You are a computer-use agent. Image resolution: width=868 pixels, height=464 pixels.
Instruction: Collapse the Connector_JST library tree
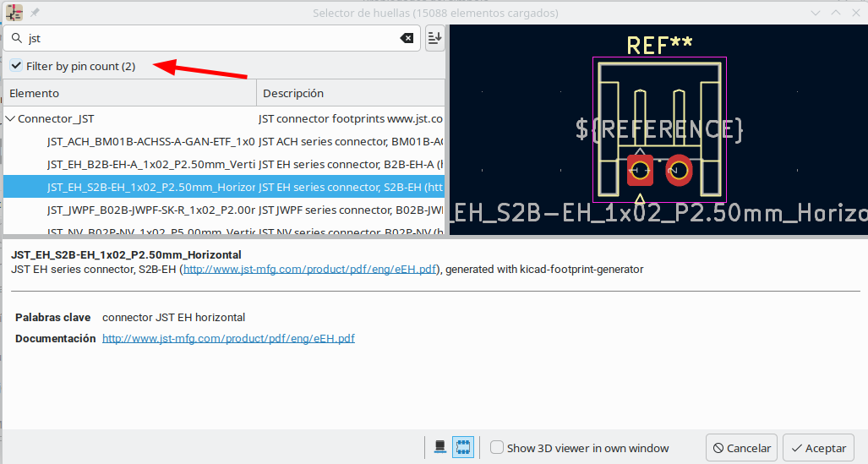pyautogui.click(x=10, y=119)
